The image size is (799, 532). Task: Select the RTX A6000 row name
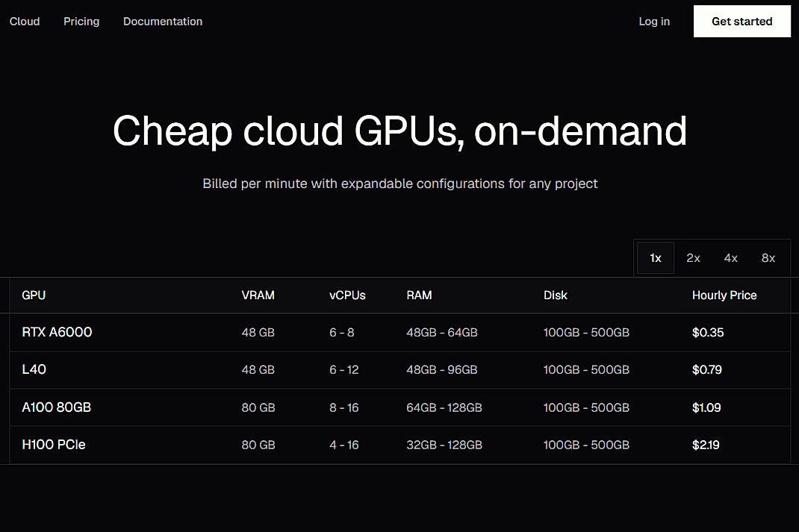pyautogui.click(x=57, y=332)
